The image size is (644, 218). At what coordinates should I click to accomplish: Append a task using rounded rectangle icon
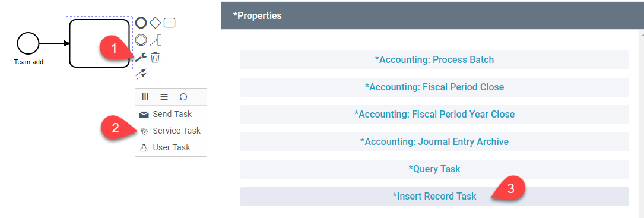pyautogui.click(x=170, y=23)
